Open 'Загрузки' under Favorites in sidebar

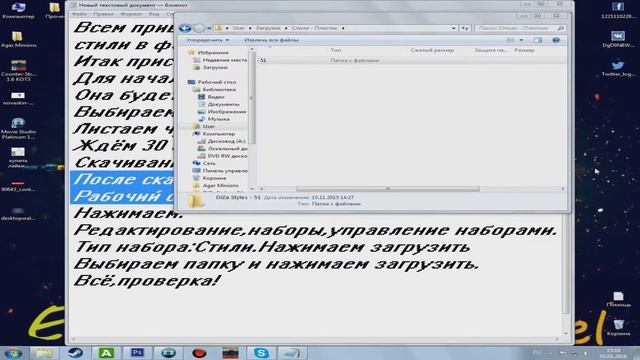tap(215, 67)
